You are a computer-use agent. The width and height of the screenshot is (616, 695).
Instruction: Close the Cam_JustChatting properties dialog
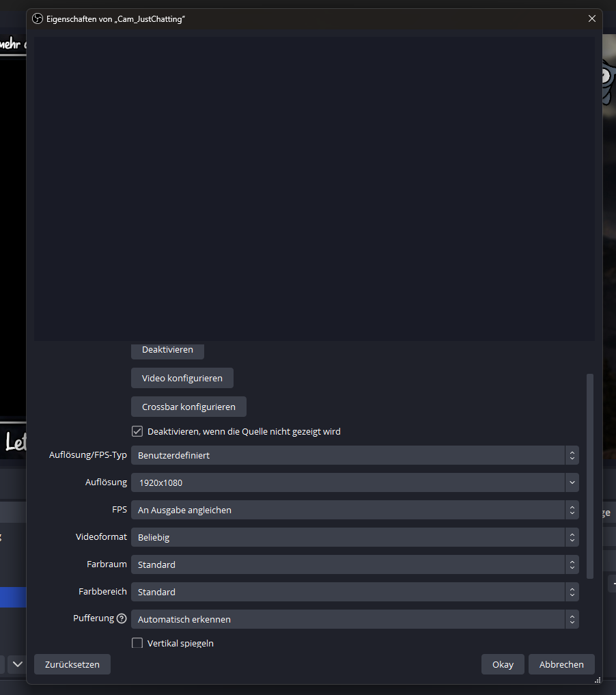coord(592,18)
